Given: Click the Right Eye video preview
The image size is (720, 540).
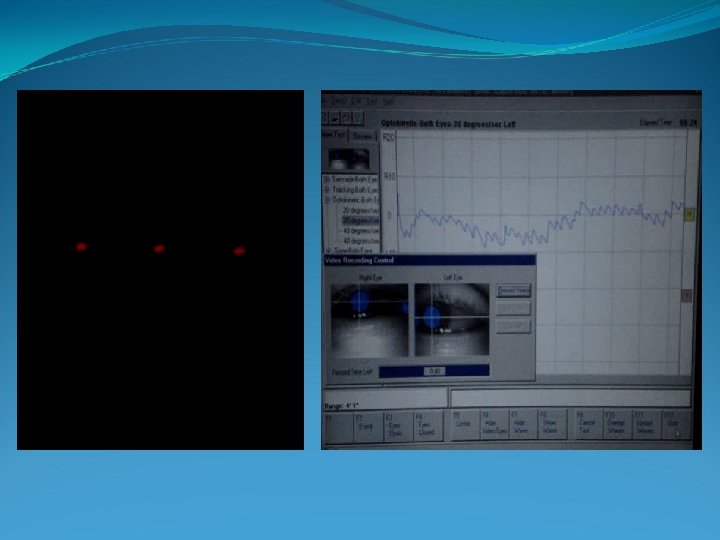Looking at the screenshot, I should tap(370, 320).
